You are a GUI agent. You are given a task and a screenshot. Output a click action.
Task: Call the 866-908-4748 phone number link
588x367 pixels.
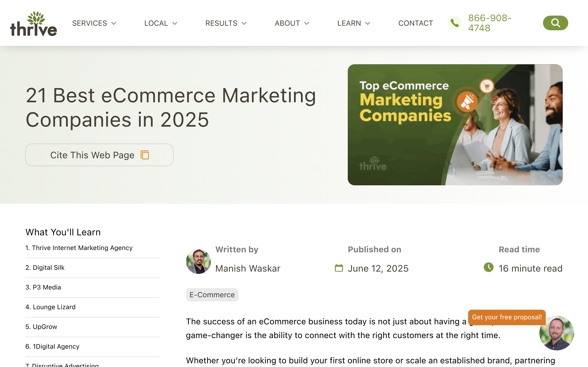490,23
